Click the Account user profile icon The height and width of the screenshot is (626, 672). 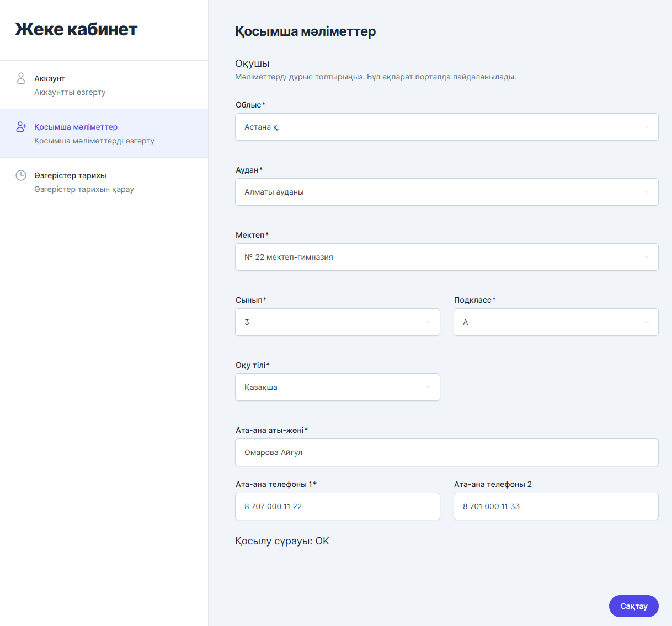(21, 78)
